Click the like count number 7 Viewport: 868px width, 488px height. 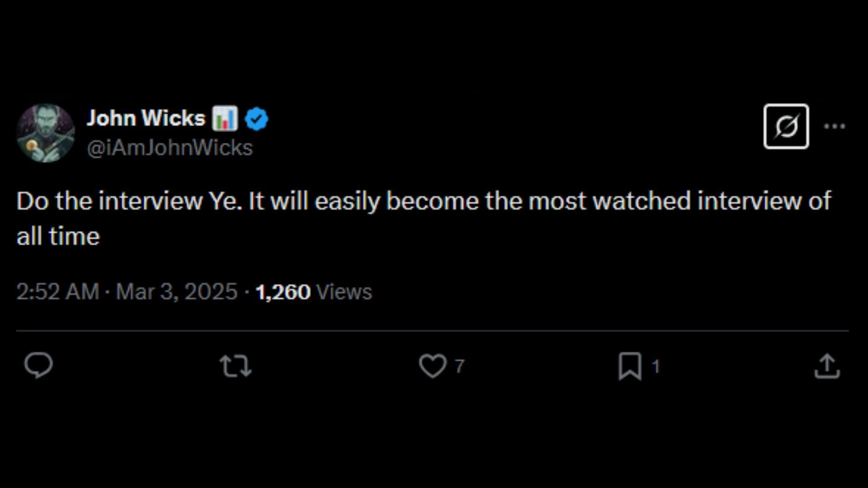click(x=459, y=366)
